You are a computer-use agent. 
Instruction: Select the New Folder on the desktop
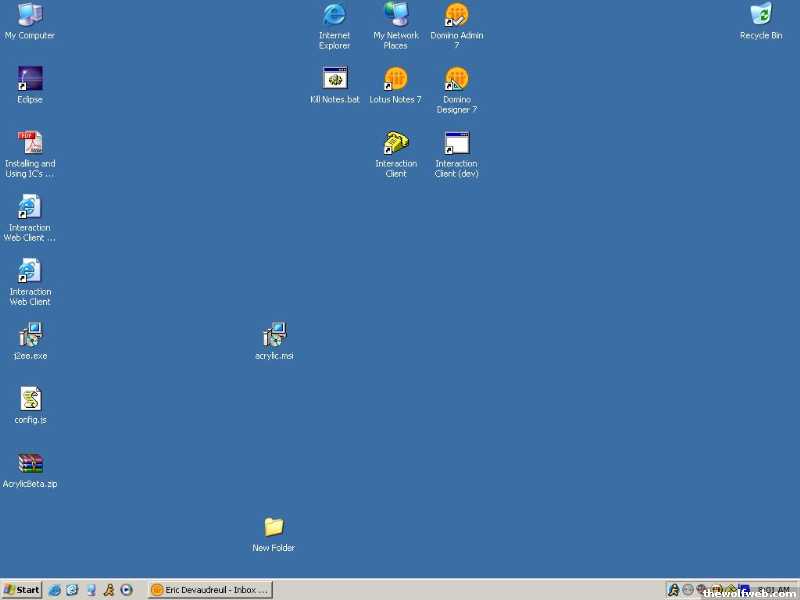274,528
